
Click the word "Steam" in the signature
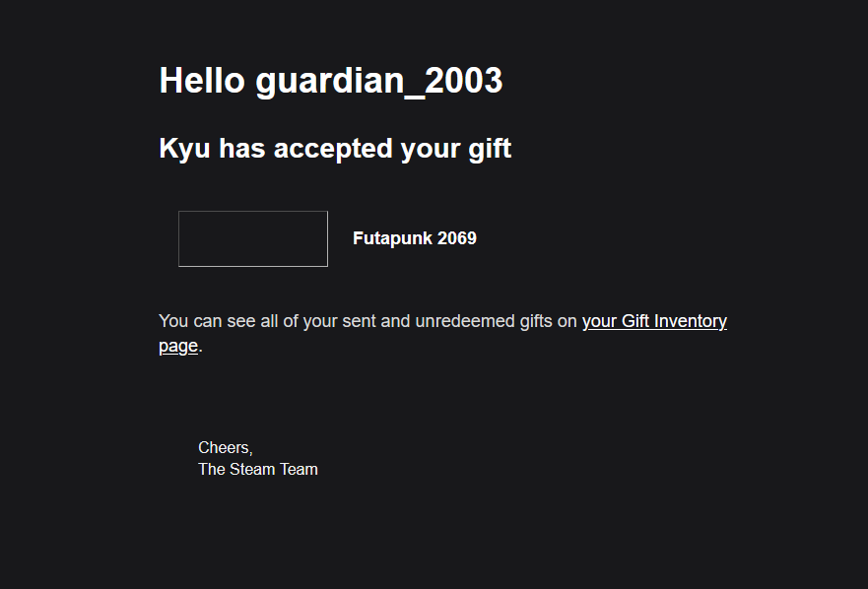point(252,470)
